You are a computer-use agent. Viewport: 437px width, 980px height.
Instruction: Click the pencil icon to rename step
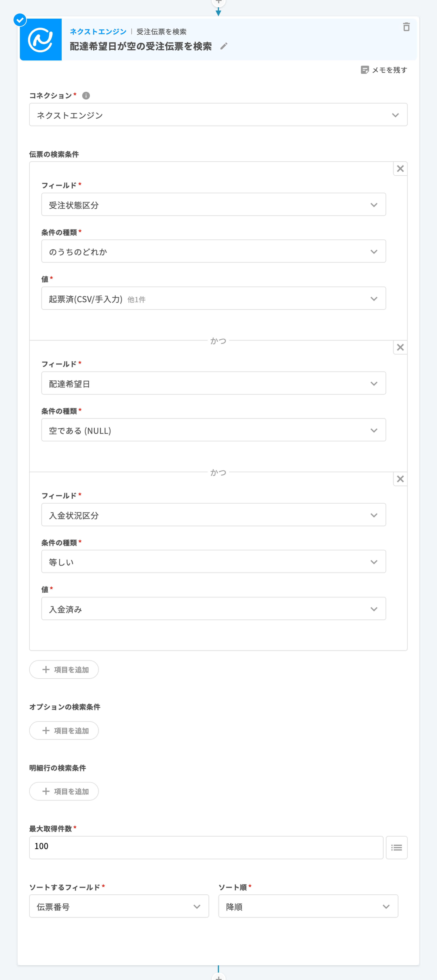pos(224,46)
